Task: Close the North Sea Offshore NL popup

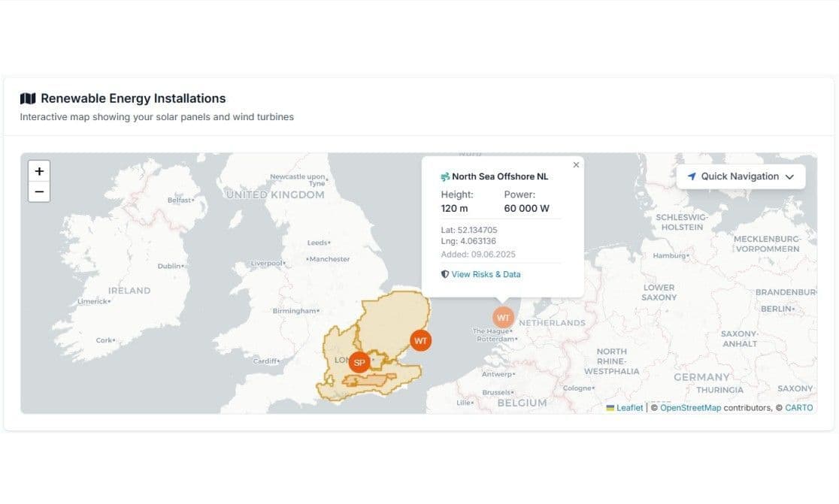Action: [576, 164]
